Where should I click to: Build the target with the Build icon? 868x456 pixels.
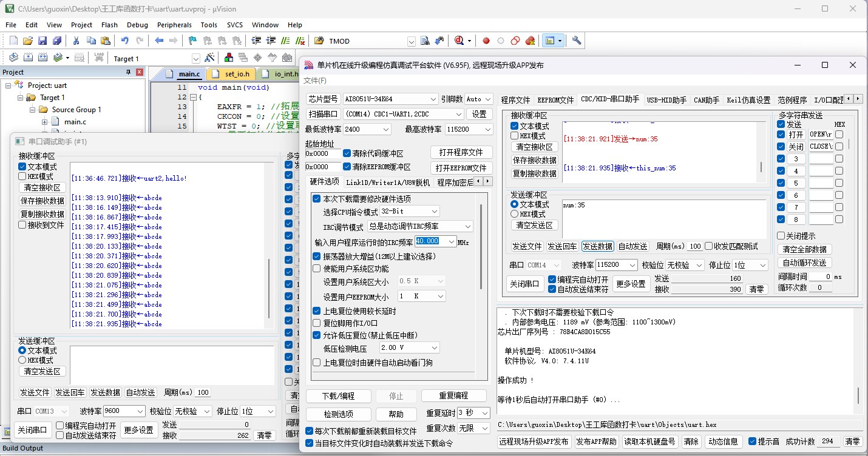coord(28,58)
